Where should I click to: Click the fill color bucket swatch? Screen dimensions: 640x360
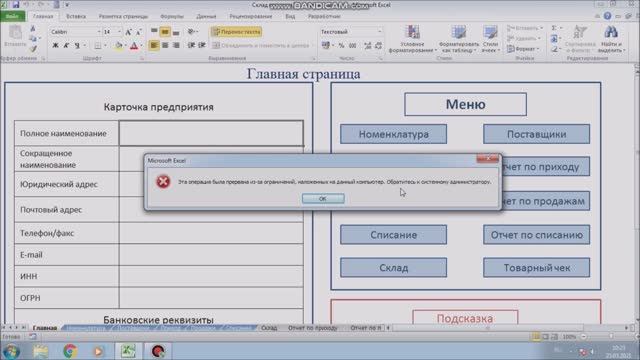pos(118,45)
